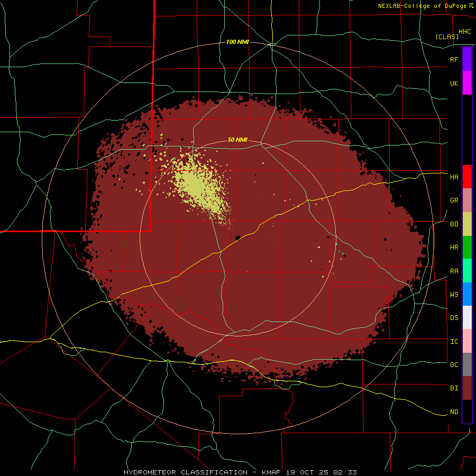Click the light pink IC legend swatch
Viewport: 476px width, 476px height.
click(467, 341)
